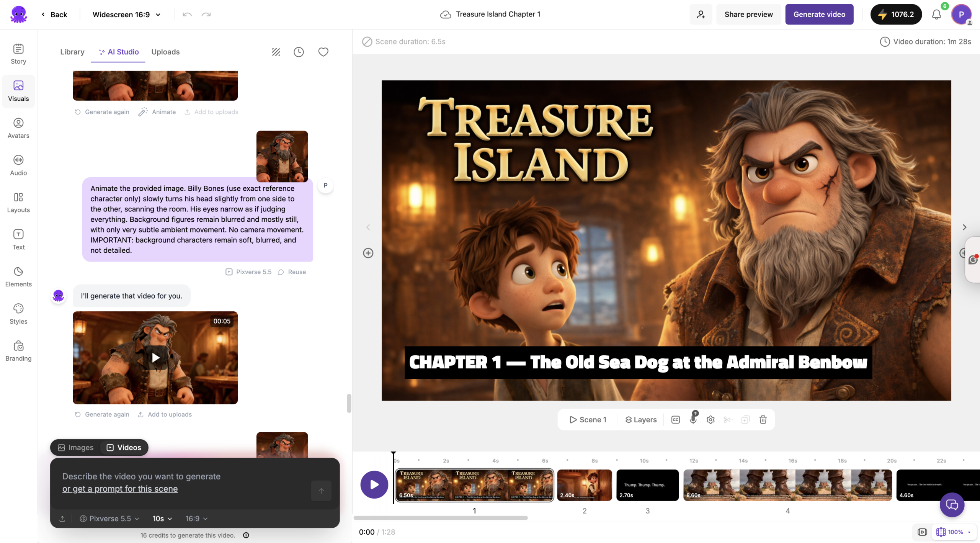This screenshot has width=980, height=543.
Task: Open the Avatars panel in sidebar
Action: (x=18, y=128)
